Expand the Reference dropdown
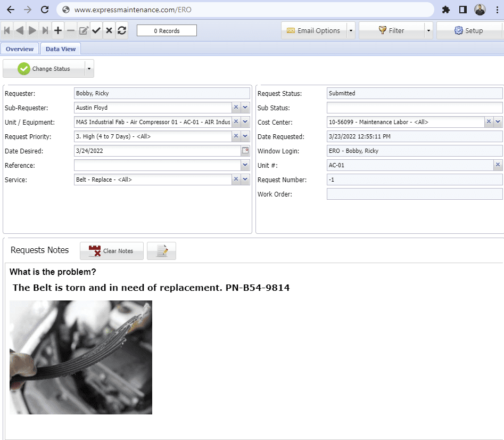Screen dimensions: 504x440 tap(245, 165)
